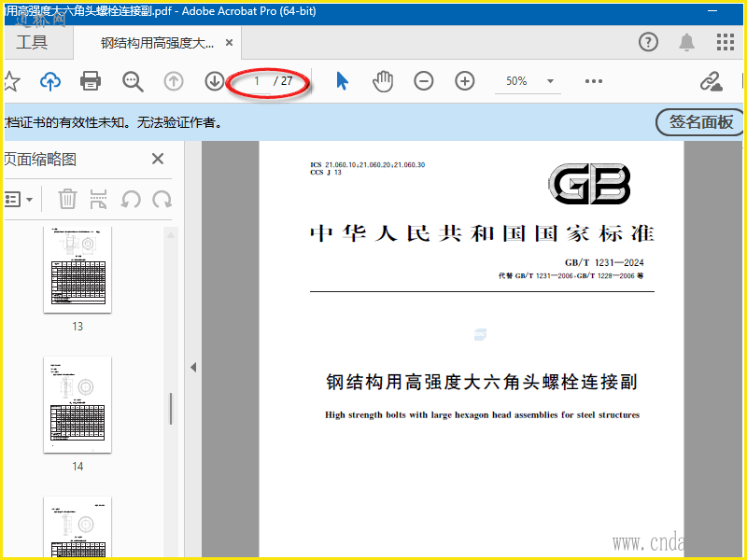747x560 pixels.
Task: Open the zoom level dropdown arrow
Action: point(550,81)
